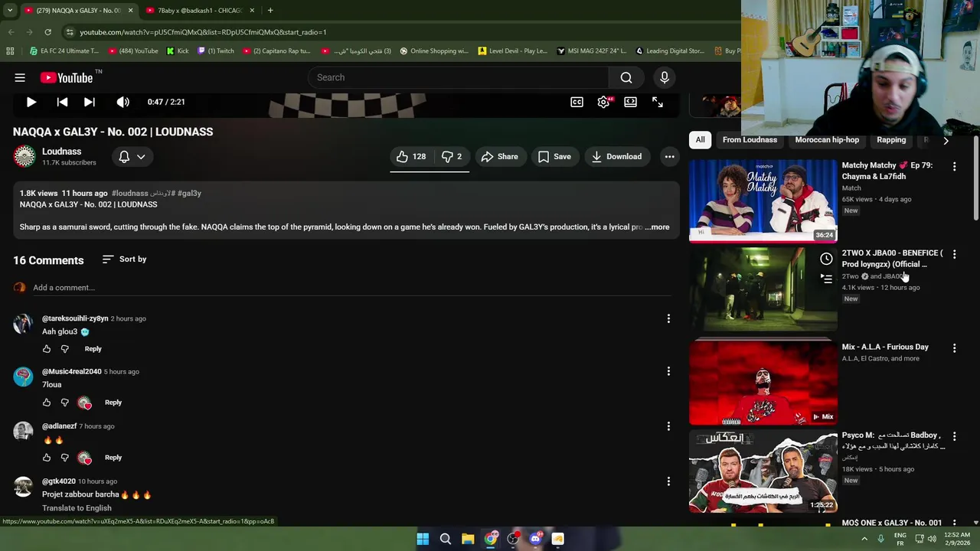Open the Loudnass channel name link
Screen dimensions: 980x551
pyautogui.click(x=61, y=152)
